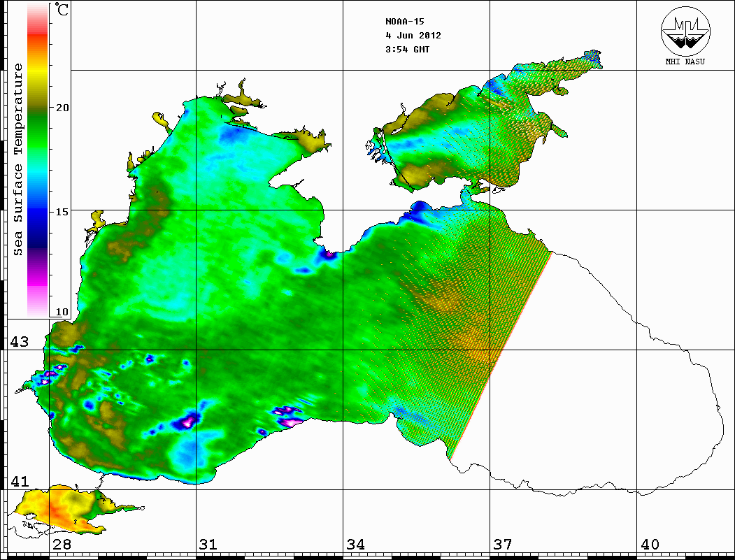Screen dimensions: 735x560
Task: Click the '3:54 GMT' time text
Action: tap(407, 49)
